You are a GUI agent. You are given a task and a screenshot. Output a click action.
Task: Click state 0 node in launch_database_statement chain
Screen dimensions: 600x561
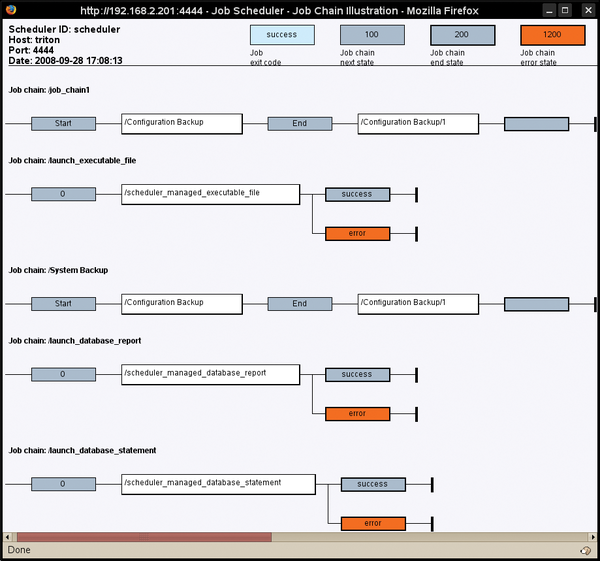tap(64, 484)
